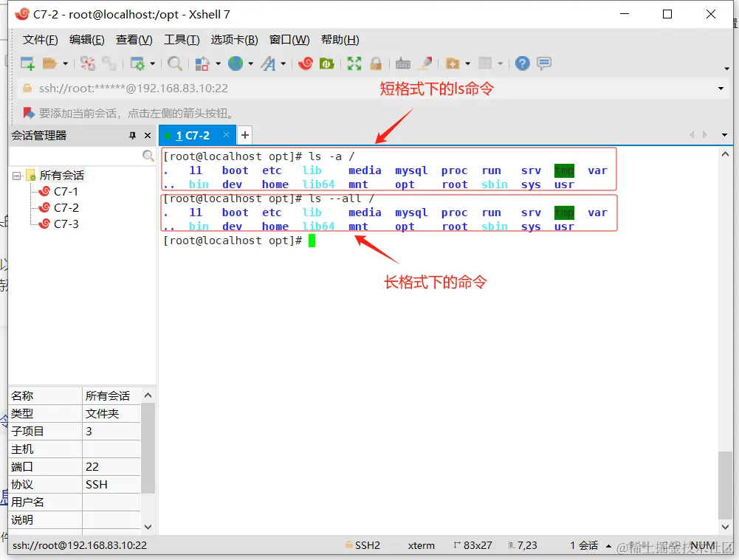The height and width of the screenshot is (560, 739).
Task: Close the C7-2 tab
Action: [226, 135]
